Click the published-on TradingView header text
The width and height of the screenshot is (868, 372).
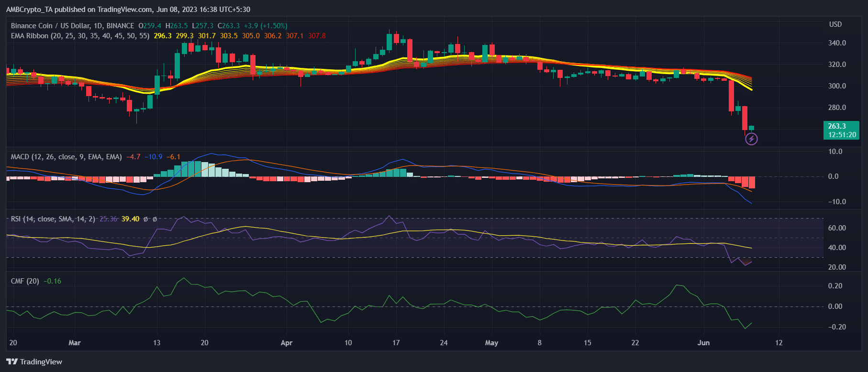coord(128,10)
